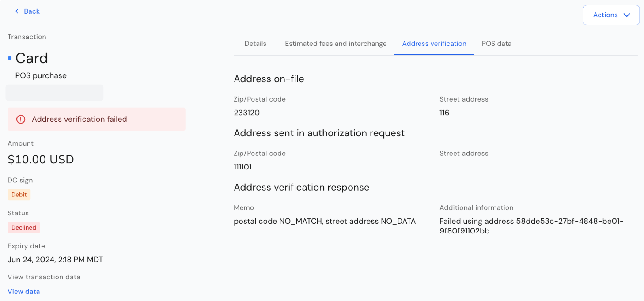Click the $10.00 USD amount

tap(41, 159)
